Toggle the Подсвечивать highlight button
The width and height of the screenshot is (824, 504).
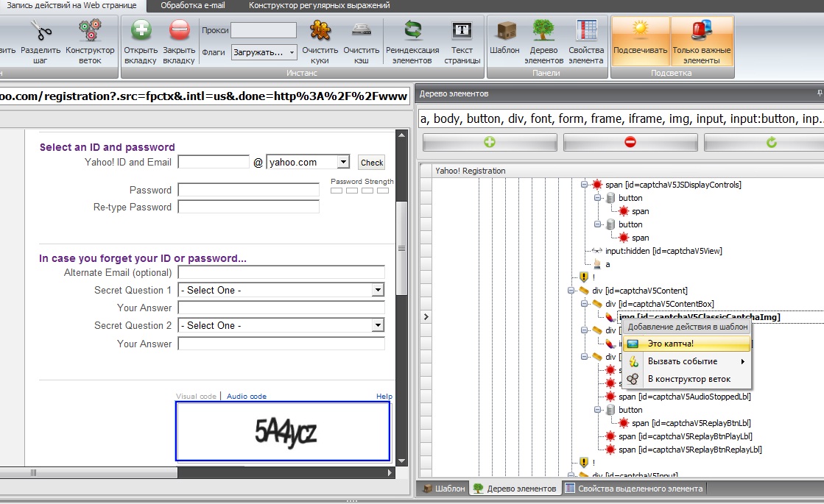pos(640,41)
